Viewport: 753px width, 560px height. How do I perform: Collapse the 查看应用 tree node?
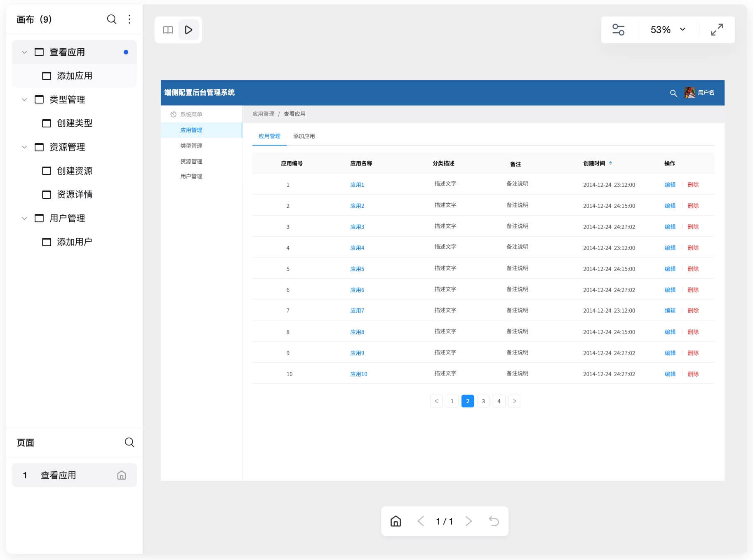coord(24,52)
